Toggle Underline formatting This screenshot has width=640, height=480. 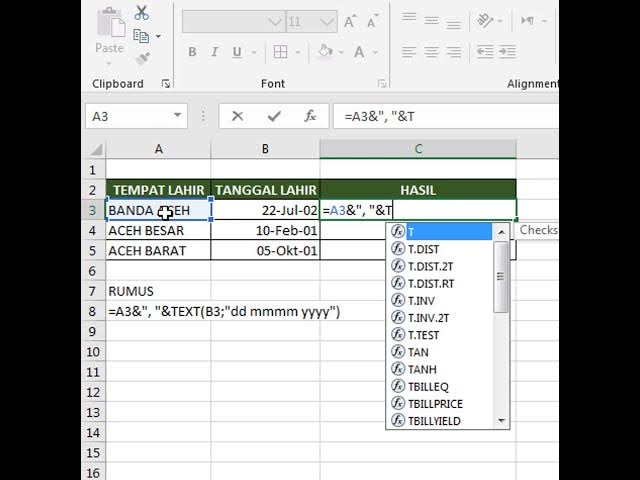coord(237,52)
